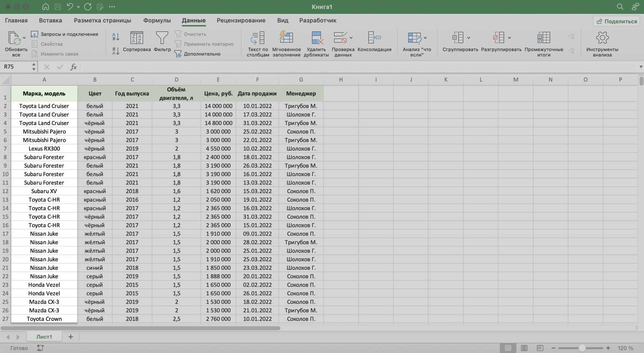Viewport: 644px width, 353px height.
Task: Toggle Page Break Preview in status bar
Action: point(540,348)
